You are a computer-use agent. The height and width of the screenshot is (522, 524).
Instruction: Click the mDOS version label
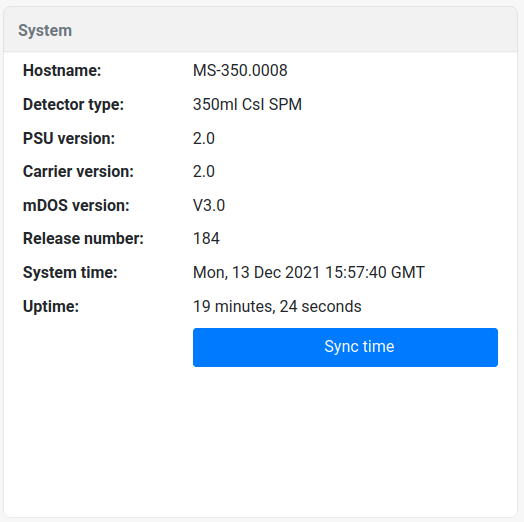[x=76, y=205]
